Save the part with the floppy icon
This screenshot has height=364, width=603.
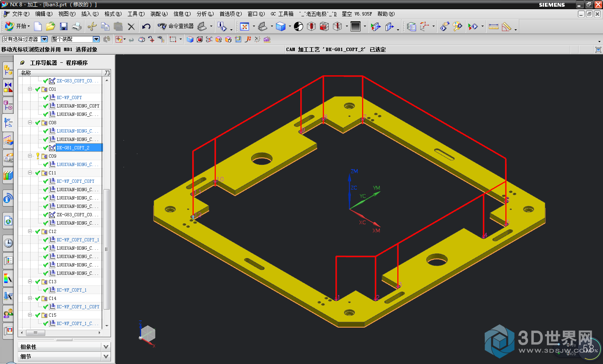coord(64,26)
